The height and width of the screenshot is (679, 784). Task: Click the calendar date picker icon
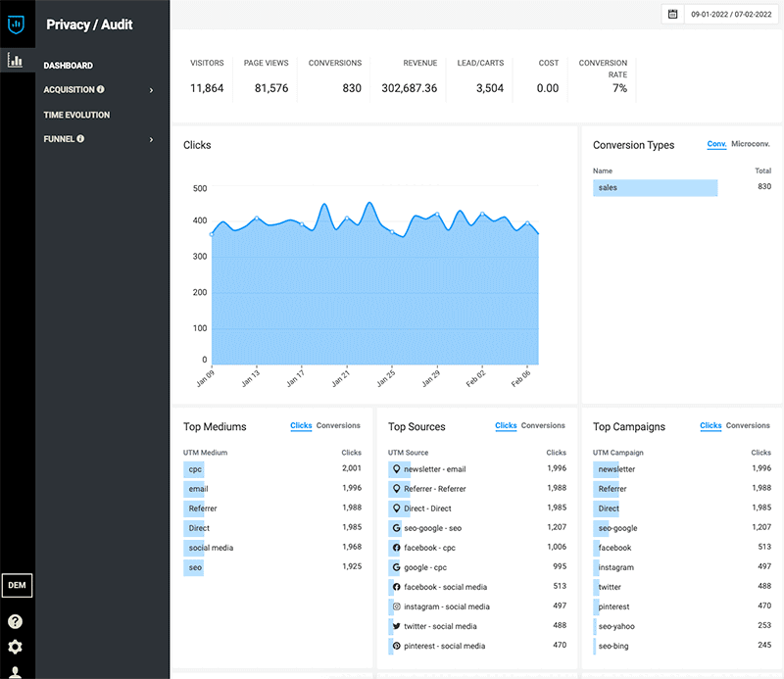673,14
